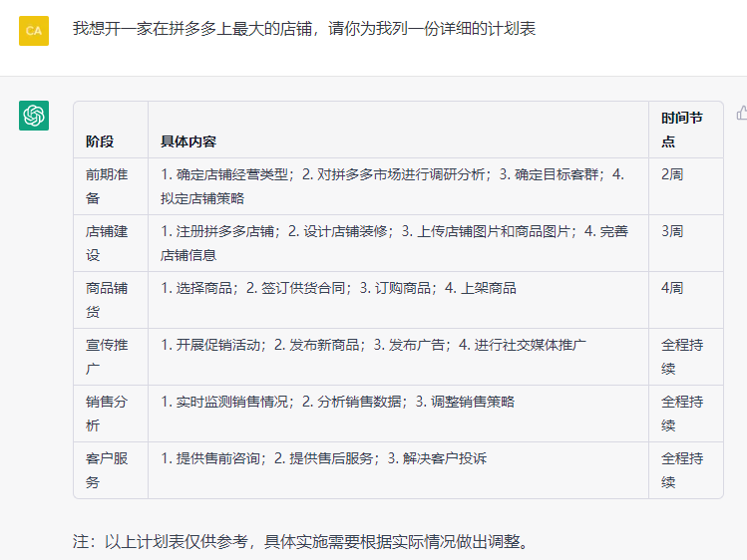Click the content cell starting 选择商品
Image resolution: width=747 pixels, height=560 pixels.
point(398,300)
